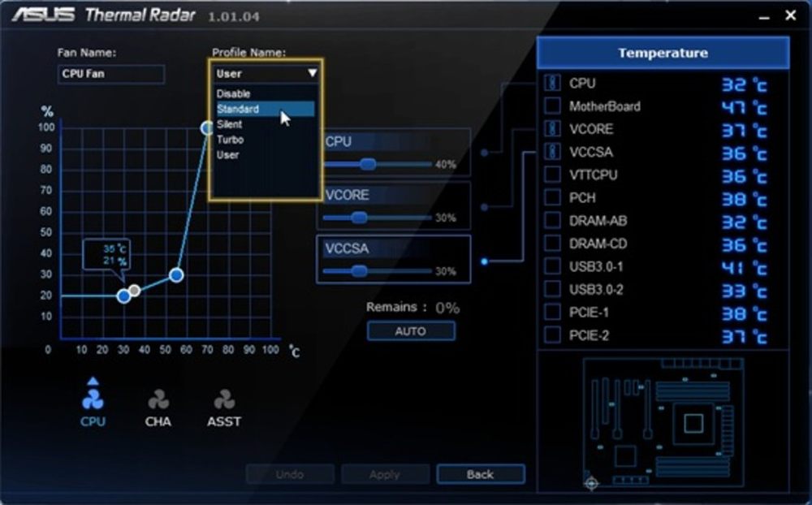Choose the Silent profile option
Image resolution: width=812 pixels, height=505 pixels.
click(x=266, y=124)
